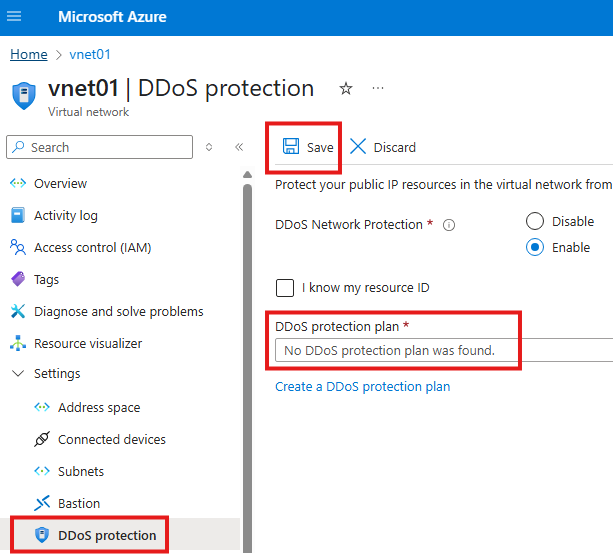This screenshot has height=554, width=613.
Task: Click the magnifier icon in the Search box
Action: [x=18, y=147]
